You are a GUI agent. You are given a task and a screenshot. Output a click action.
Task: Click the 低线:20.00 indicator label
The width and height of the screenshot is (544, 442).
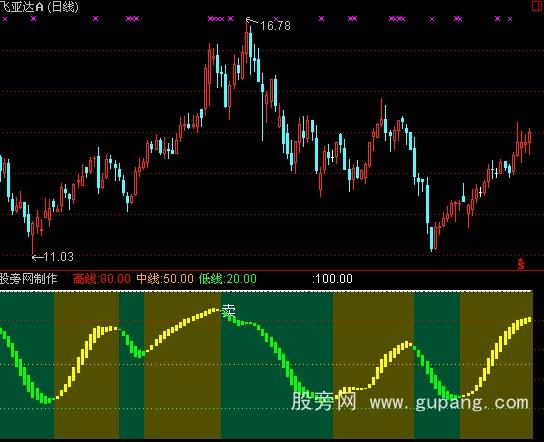(x=228, y=279)
